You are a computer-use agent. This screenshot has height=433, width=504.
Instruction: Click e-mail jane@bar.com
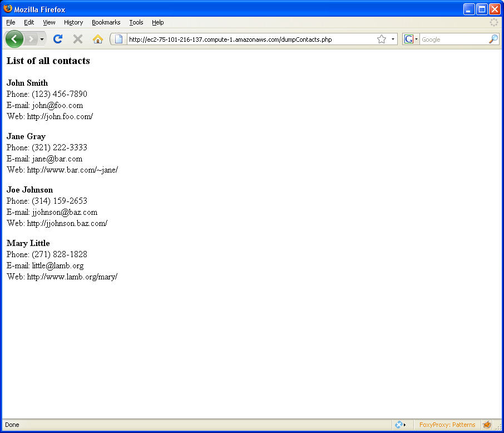click(x=57, y=159)
